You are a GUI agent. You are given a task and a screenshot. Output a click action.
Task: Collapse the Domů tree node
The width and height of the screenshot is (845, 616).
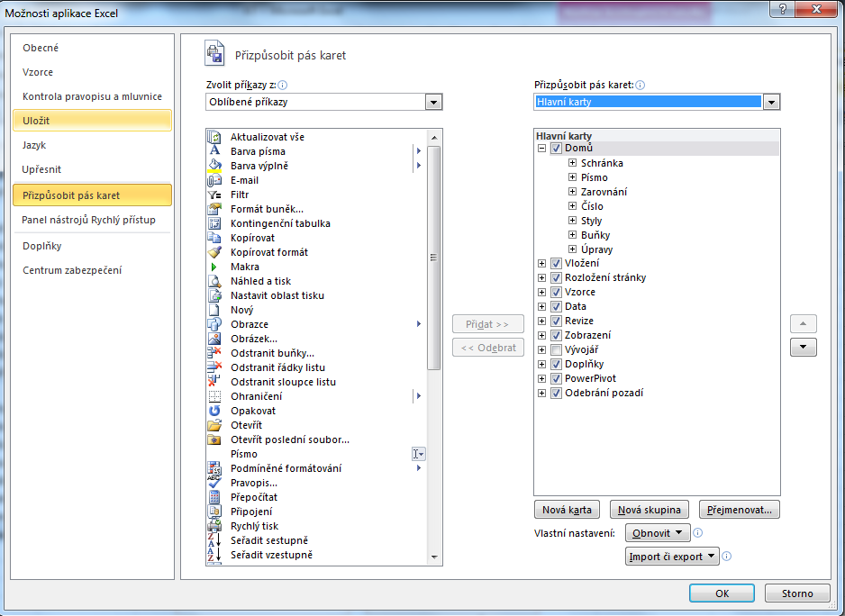point(541,149)
